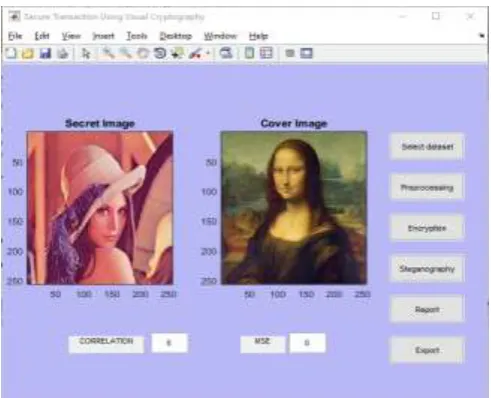The image size is (491, 398).
Task: Close the figure window
Action: tap(470, 16)
